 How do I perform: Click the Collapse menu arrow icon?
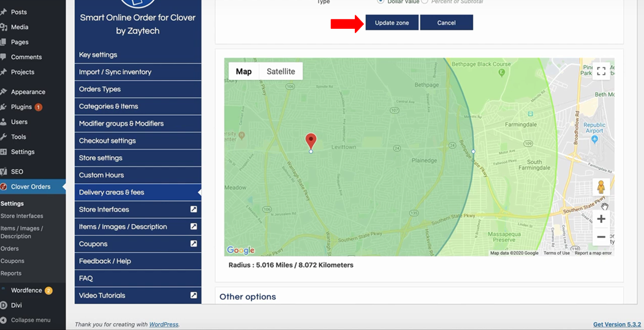3,320
